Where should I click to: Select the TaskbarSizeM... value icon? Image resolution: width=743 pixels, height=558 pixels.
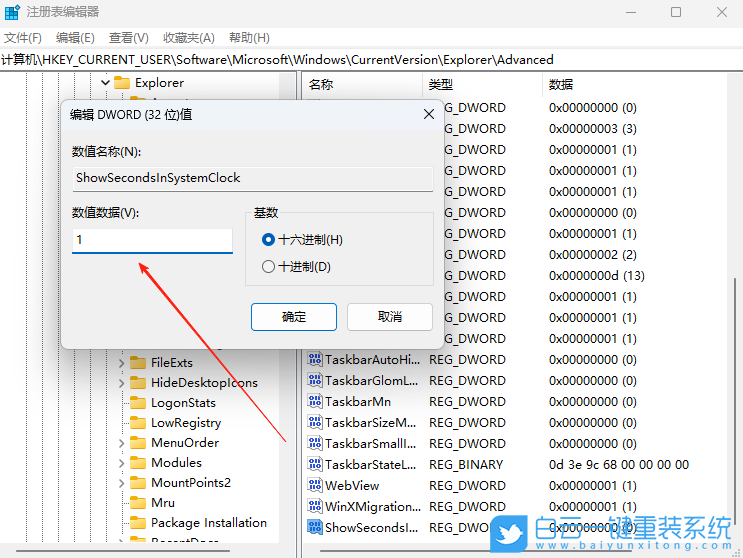[x=315, y=422]
